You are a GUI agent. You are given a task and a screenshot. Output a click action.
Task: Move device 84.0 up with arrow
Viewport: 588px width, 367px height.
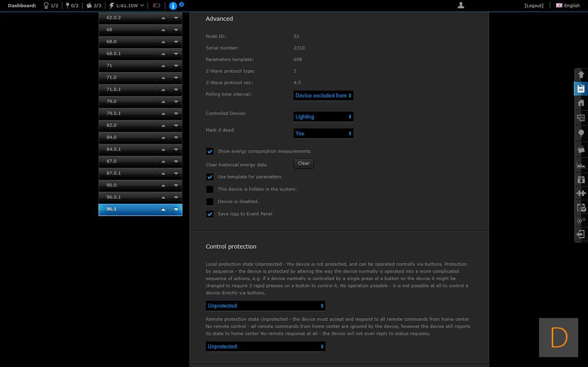pyautogui.click(x=163, y=138)
